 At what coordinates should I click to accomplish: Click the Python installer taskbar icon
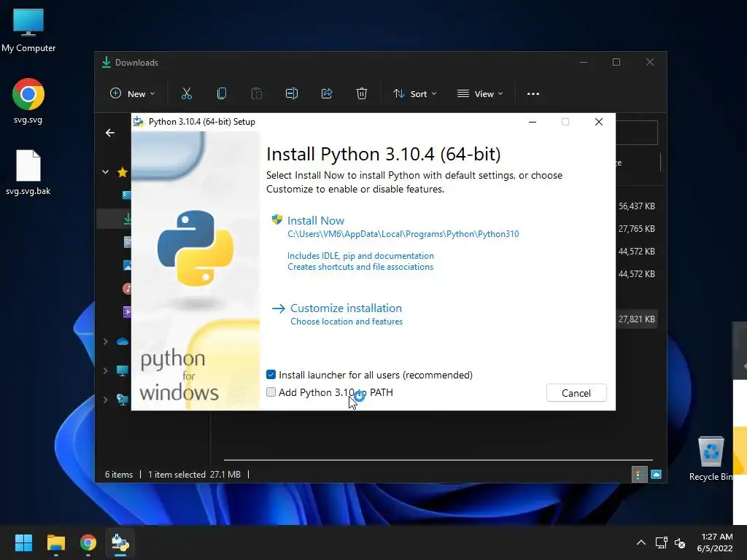coord(120,542)
